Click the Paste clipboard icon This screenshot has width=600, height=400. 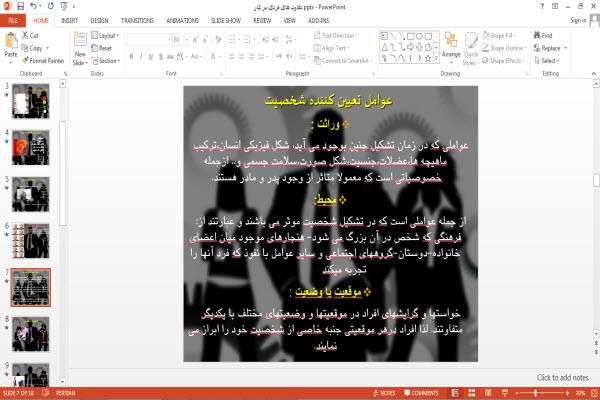tap(11, 40)
